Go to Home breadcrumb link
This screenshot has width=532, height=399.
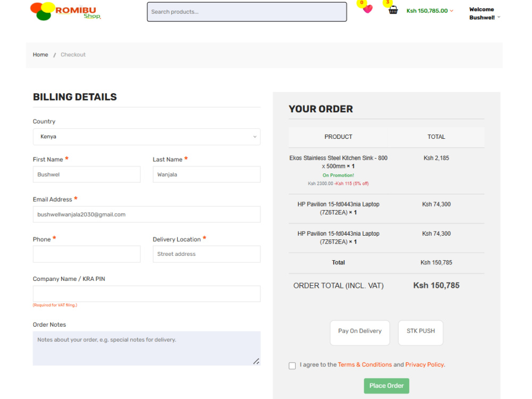click(x=40, y=55)
